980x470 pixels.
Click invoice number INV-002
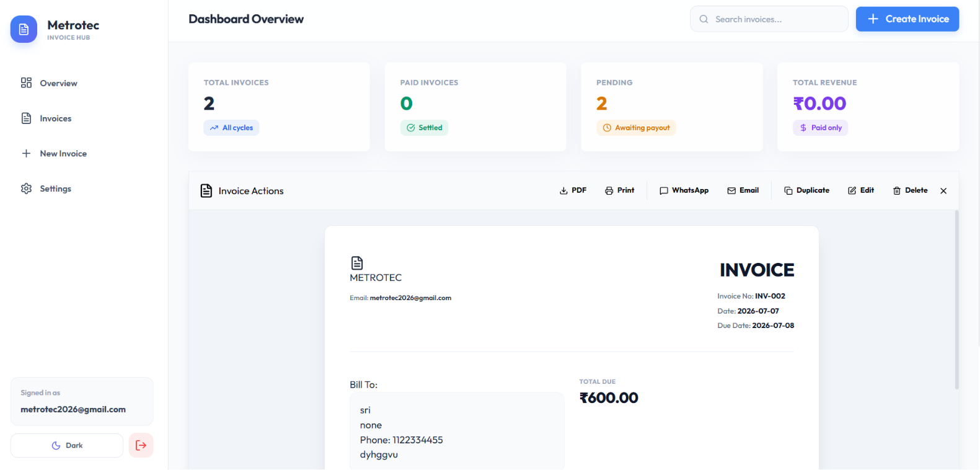(x=770, y=296)
